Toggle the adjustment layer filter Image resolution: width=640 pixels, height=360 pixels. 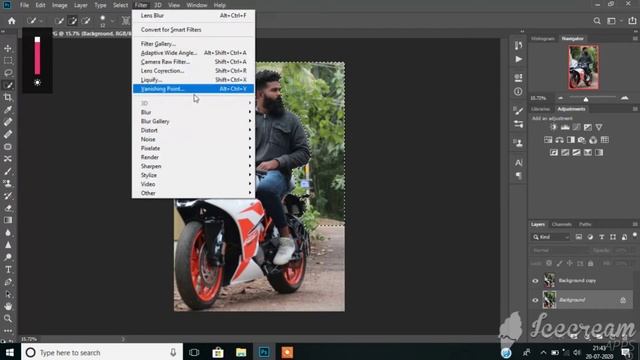590,237
